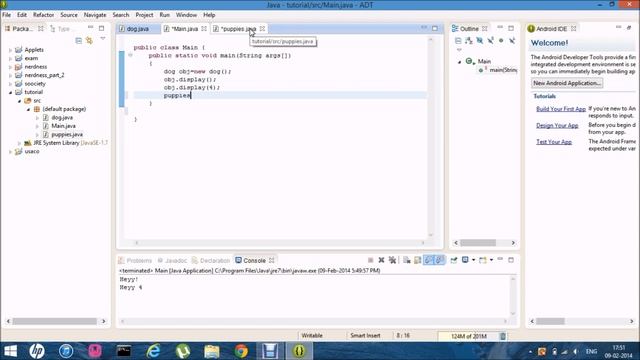Screen dimensions: 640x360
Task: Open the Open Console dropdown arrow
Action: pyautogui.click(x=491, y=260)
